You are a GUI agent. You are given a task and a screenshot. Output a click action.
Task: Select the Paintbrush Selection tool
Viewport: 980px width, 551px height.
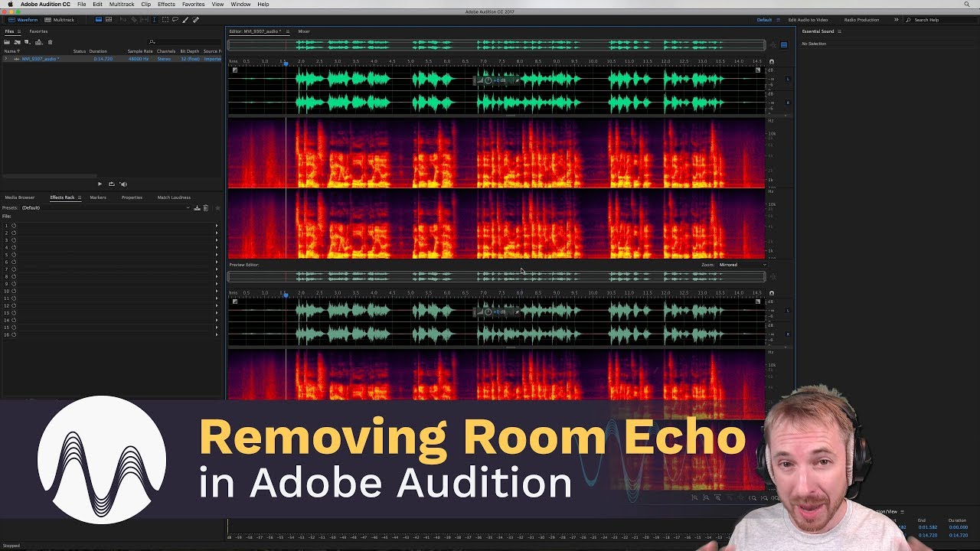[x=185, y=20]
